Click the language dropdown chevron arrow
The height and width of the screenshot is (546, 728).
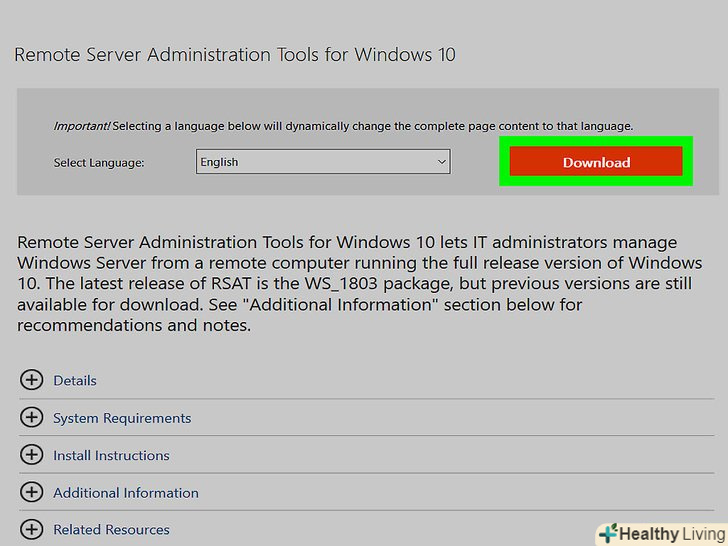(x=441, y=162)
